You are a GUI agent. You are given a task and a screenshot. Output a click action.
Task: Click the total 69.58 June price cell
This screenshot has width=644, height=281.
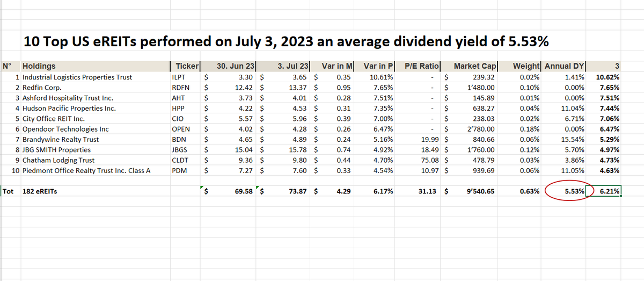click(x=229, y=191)
